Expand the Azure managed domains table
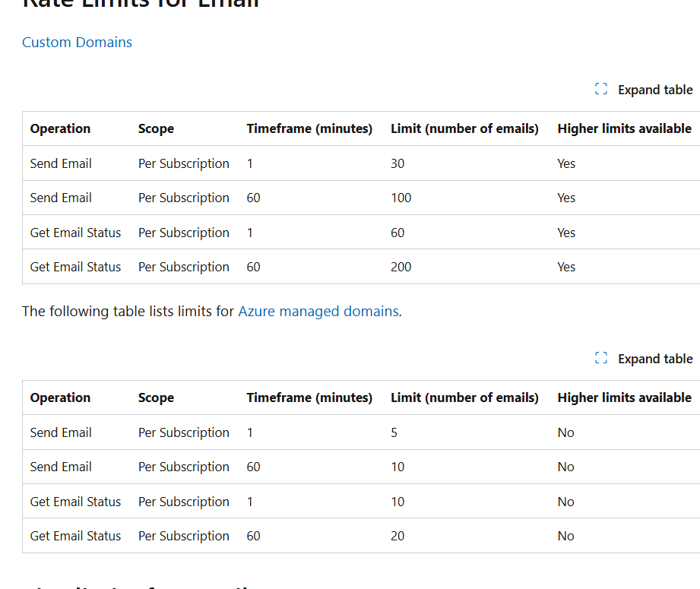 point(643,358)
